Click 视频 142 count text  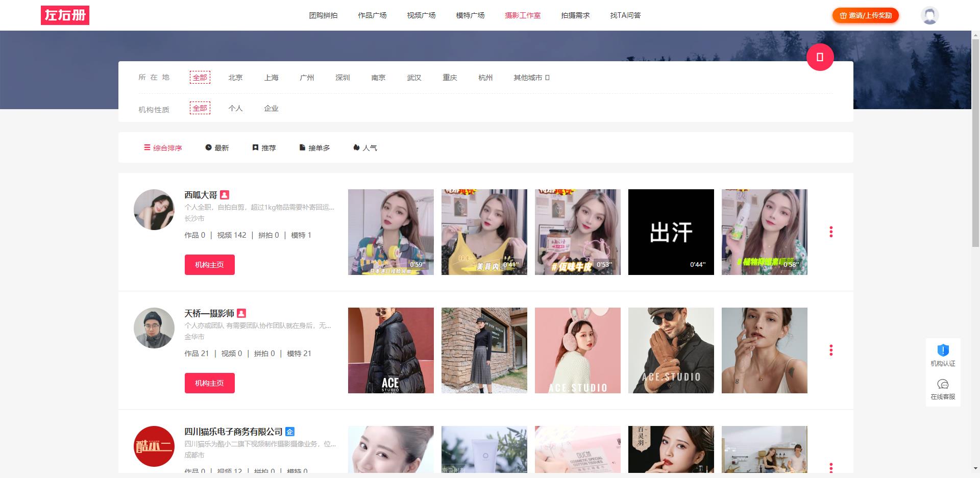(x=232, y=235)
